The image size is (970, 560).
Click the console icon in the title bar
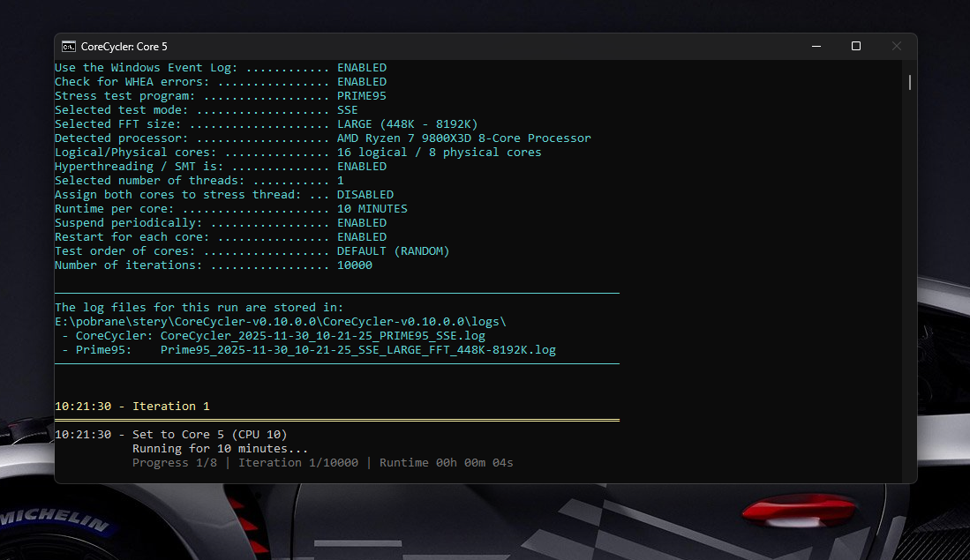tap(68, 47)
